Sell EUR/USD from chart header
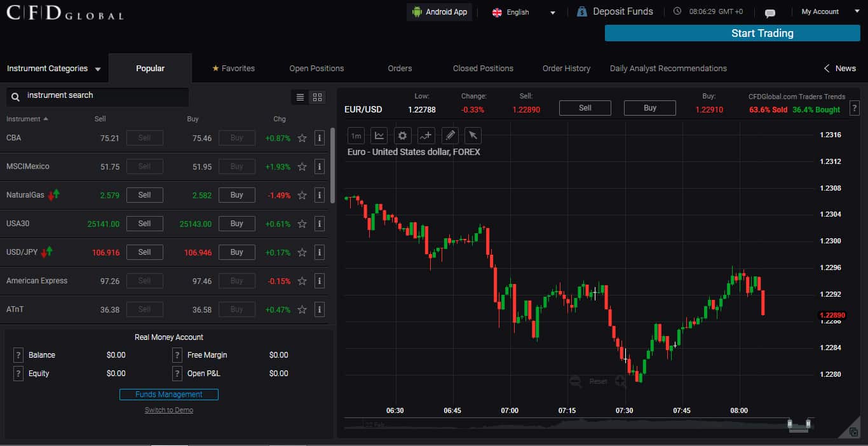Viewport: 868px width, 446px height. (585, 108)
